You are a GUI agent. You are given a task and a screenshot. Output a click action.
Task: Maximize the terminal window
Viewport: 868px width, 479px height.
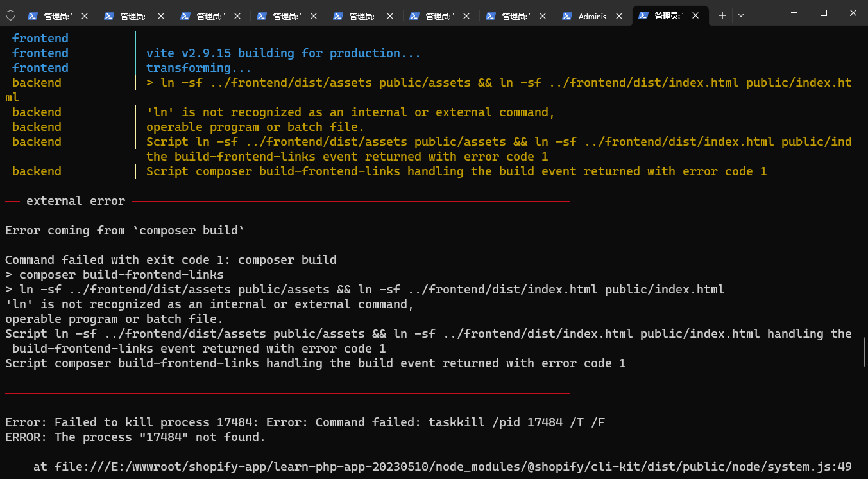824,13
